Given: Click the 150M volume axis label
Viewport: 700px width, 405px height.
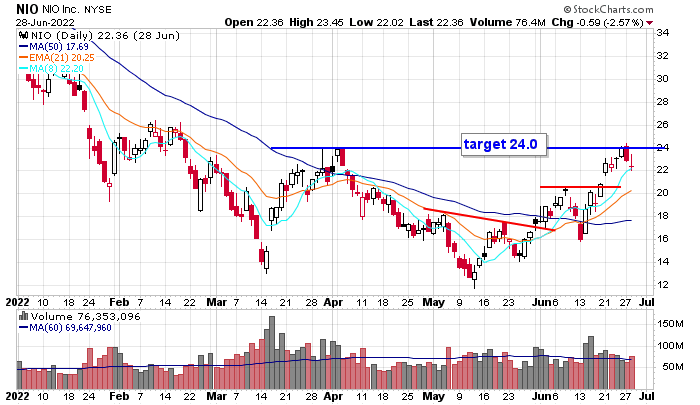Looking at the screenshot, I should click(671, 323).
